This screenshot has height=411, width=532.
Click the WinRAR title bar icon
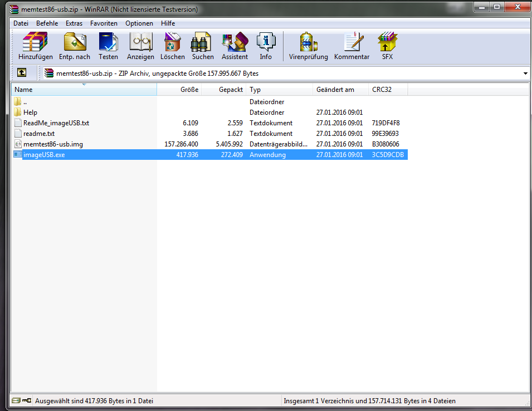(x=14, y=9)
